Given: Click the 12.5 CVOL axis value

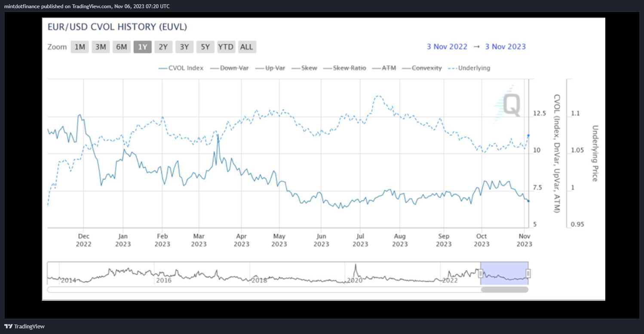Looking at the screenshot, I should pos(539,113).
